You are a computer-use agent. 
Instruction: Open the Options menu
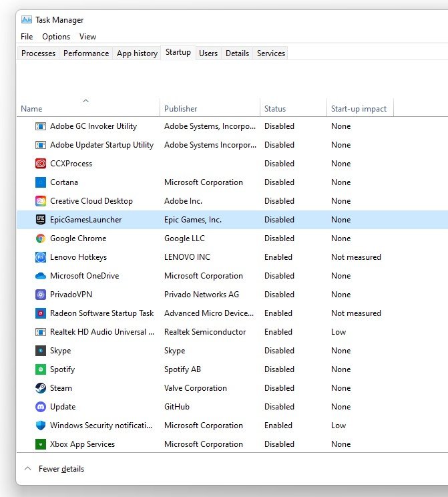(56, 37)
